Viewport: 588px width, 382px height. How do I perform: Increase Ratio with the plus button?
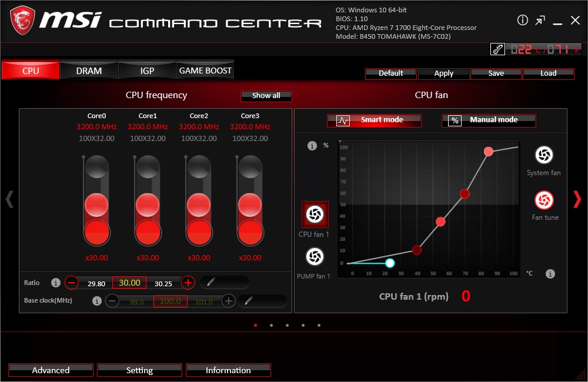188,282
